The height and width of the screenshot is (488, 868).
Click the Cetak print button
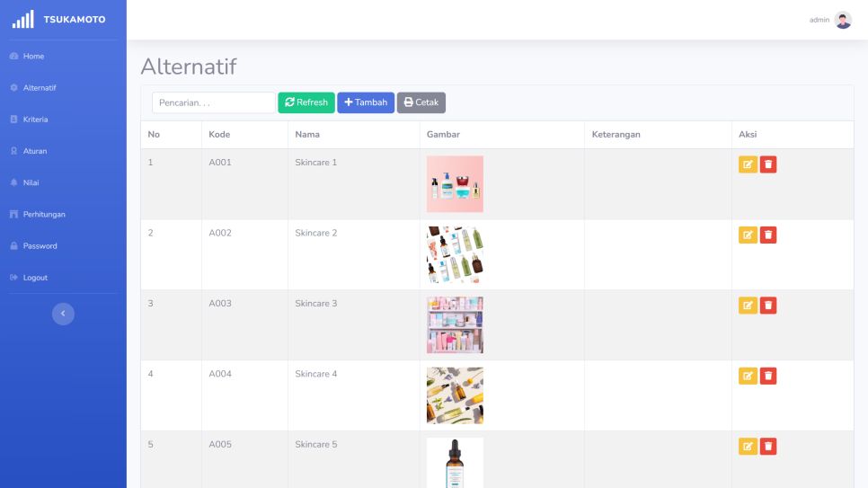421,102
